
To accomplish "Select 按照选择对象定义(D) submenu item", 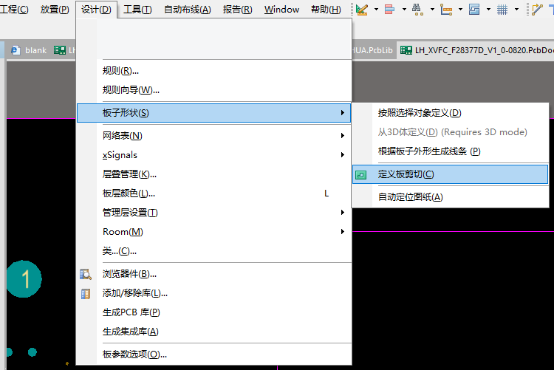I will click(x=450, y=113).
